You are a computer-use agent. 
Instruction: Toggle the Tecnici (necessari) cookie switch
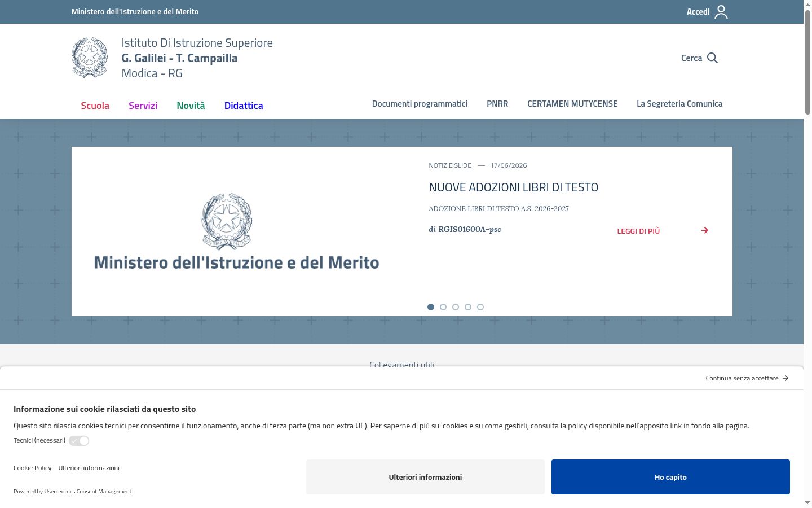79,441
